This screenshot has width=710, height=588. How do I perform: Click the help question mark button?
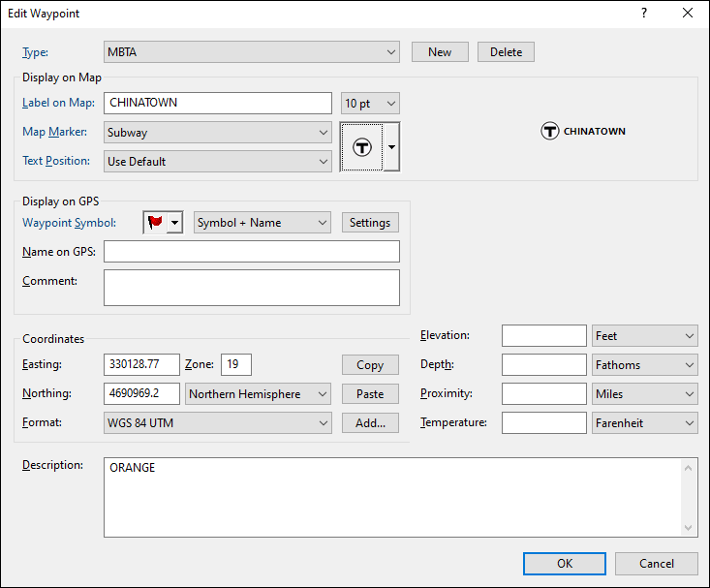(x=644, y=14)
